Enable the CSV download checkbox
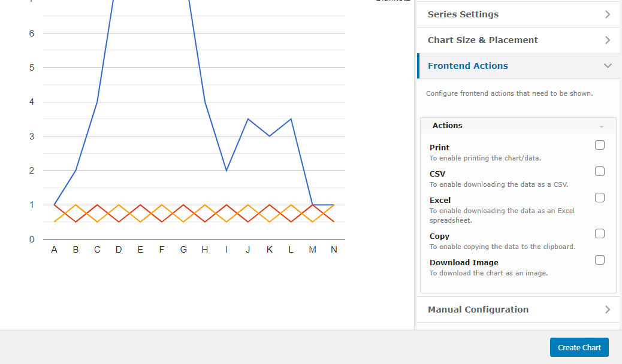Viewport: 622px width, 364px height. click(x=600, y=171)
